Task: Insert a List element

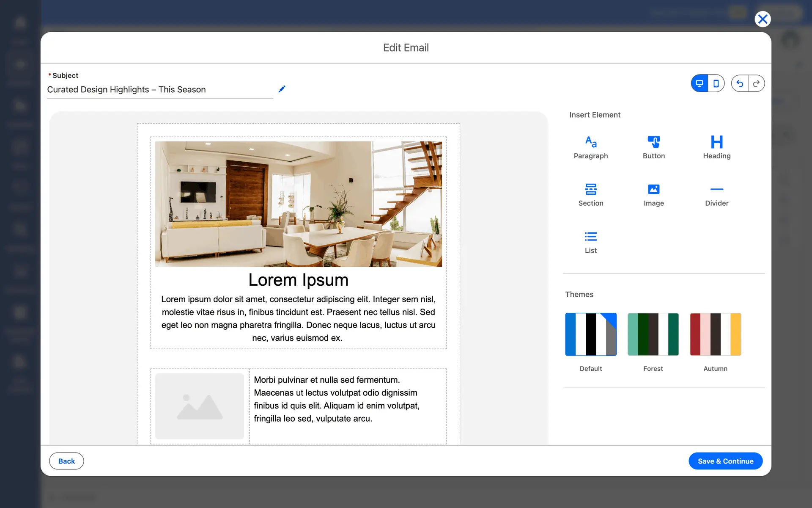Action: (x=590, y=242)
